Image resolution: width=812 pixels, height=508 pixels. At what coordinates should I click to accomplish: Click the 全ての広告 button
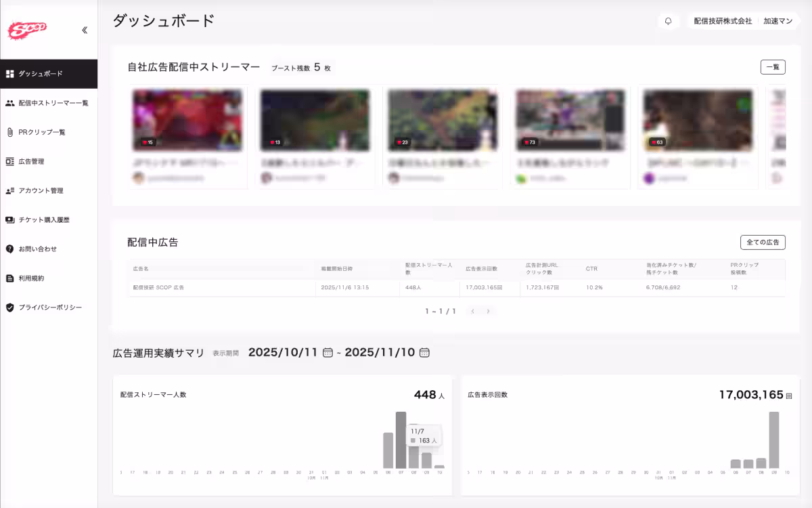click(x=763, y=242)
